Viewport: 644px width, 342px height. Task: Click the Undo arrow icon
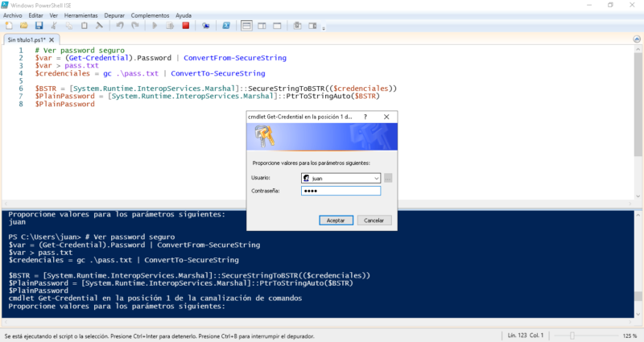119,26
